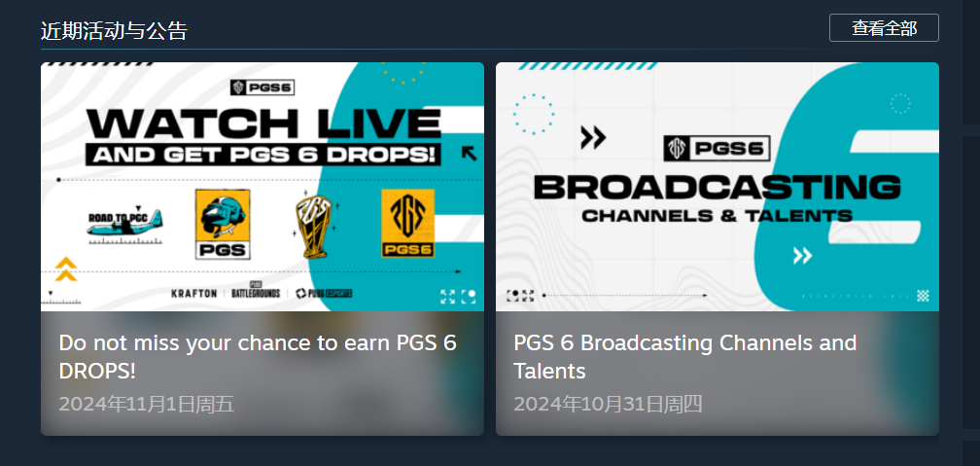Click the 2024年11月1日周五 date label
This screenshot has width=980, height=466.
point(146,404)
